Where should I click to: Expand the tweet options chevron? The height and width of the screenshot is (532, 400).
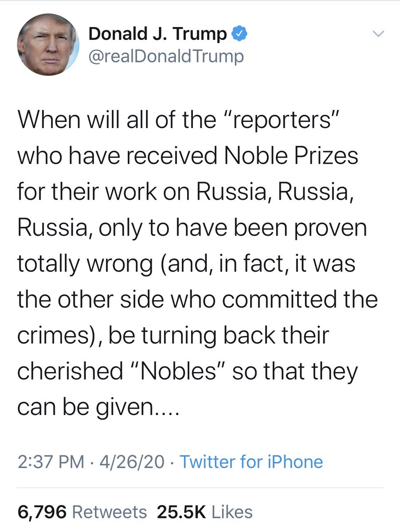point(377,34)
